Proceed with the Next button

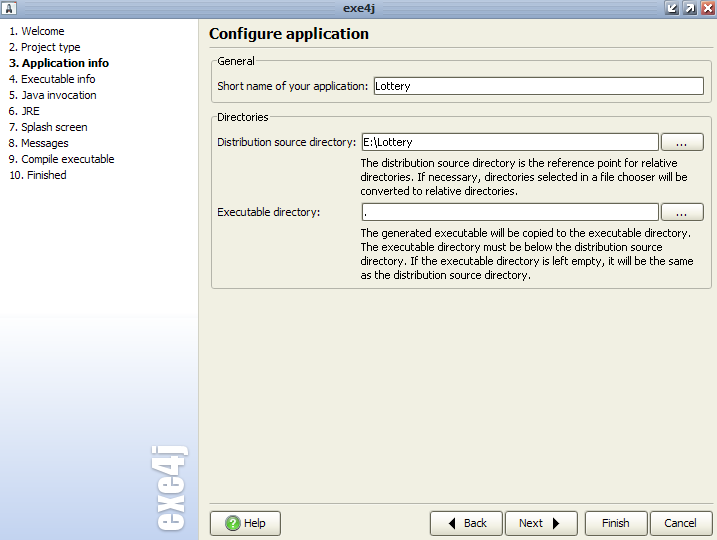coord(541,523)
